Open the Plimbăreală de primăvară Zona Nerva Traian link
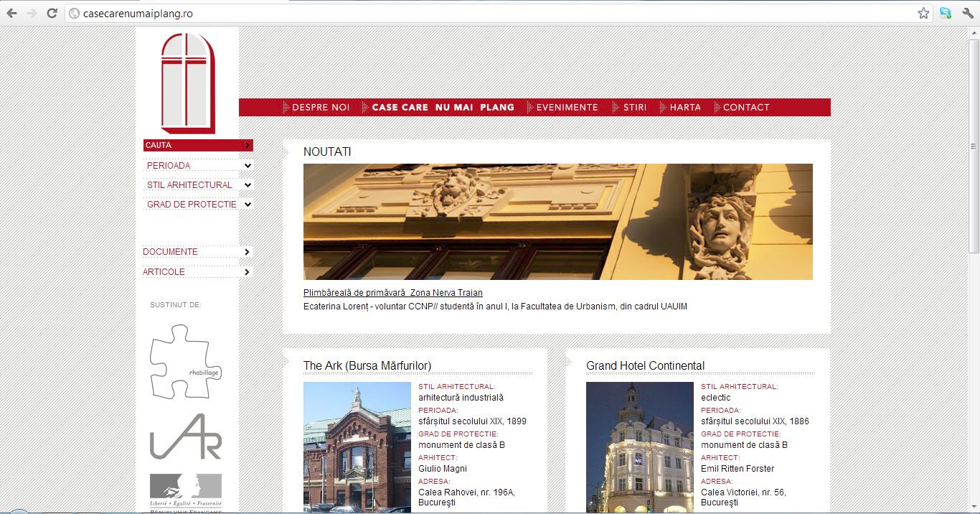 tap(393, 293)
